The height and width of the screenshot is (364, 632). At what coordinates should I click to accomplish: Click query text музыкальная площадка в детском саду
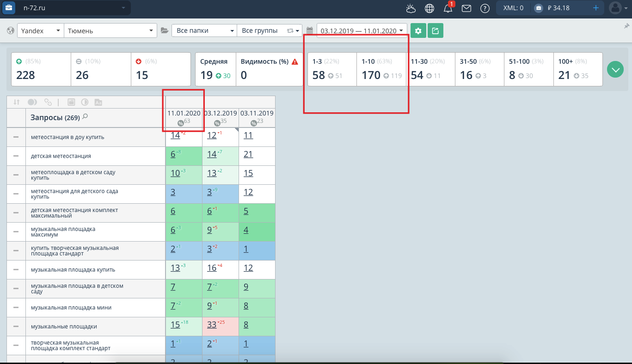click(77, 289)
